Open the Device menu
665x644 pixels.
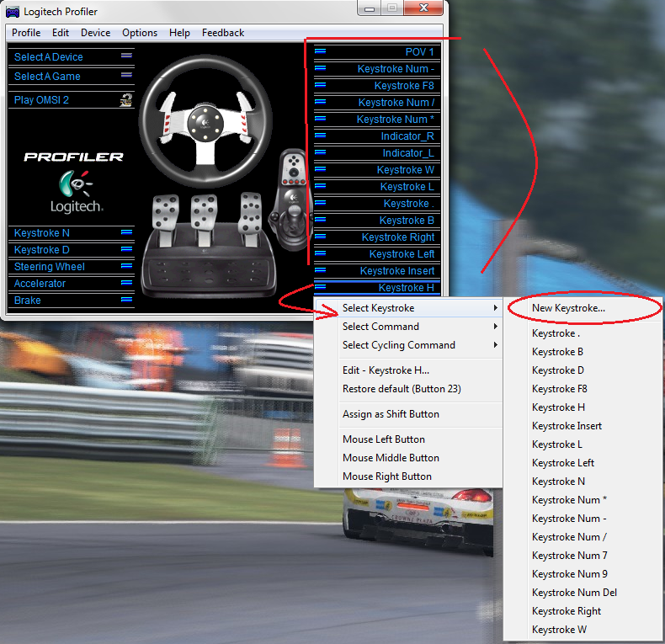coord(95,33)
